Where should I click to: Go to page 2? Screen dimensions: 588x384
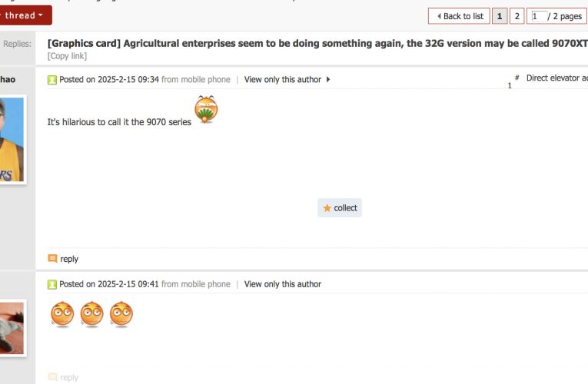point(517,16)
